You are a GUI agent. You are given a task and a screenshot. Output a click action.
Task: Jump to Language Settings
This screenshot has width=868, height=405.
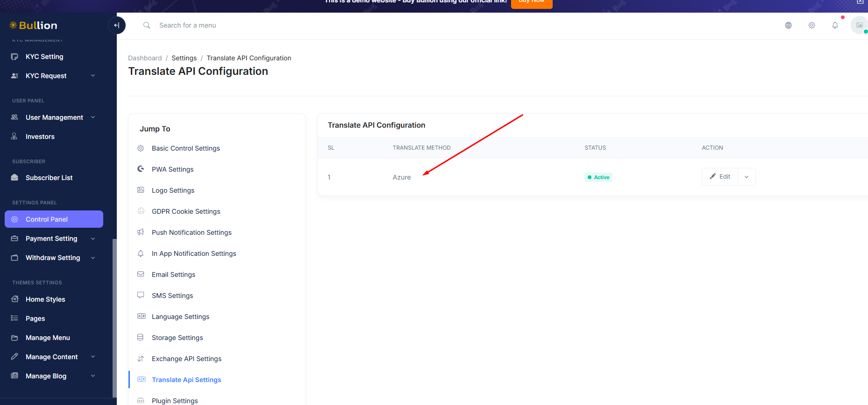pyautogui.click(x=180, y=317)
